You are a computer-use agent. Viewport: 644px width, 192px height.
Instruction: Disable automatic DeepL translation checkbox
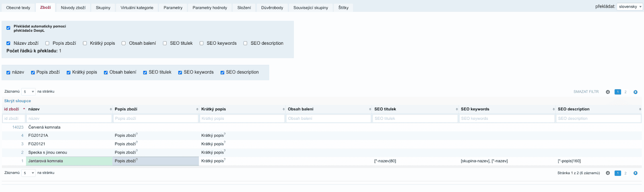tap(8, 28)
